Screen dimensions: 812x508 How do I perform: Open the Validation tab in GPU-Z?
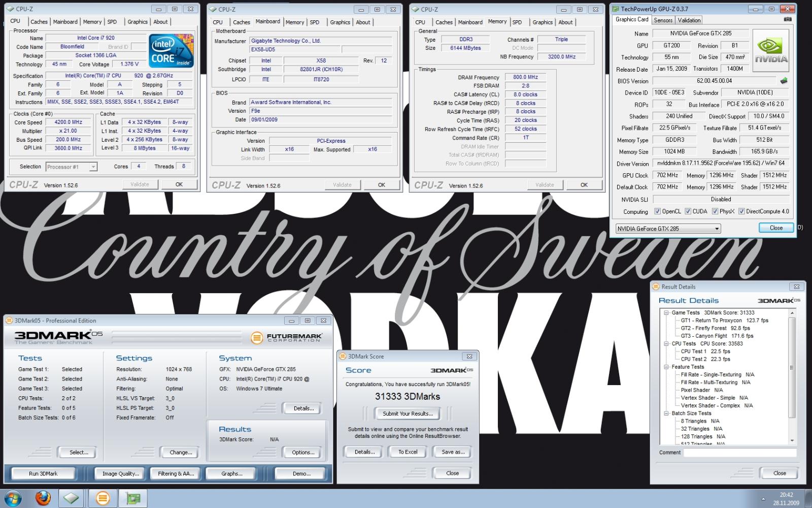[689, 20]
